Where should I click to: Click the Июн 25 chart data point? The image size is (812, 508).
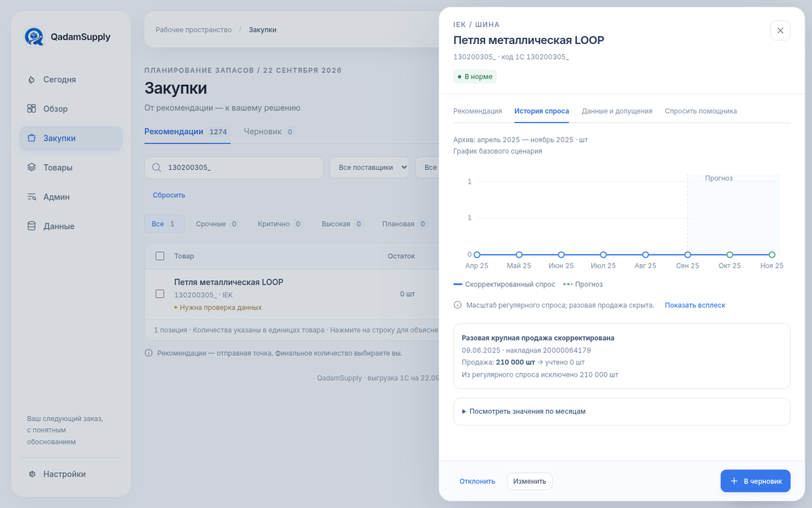click(x=561, y=255)
